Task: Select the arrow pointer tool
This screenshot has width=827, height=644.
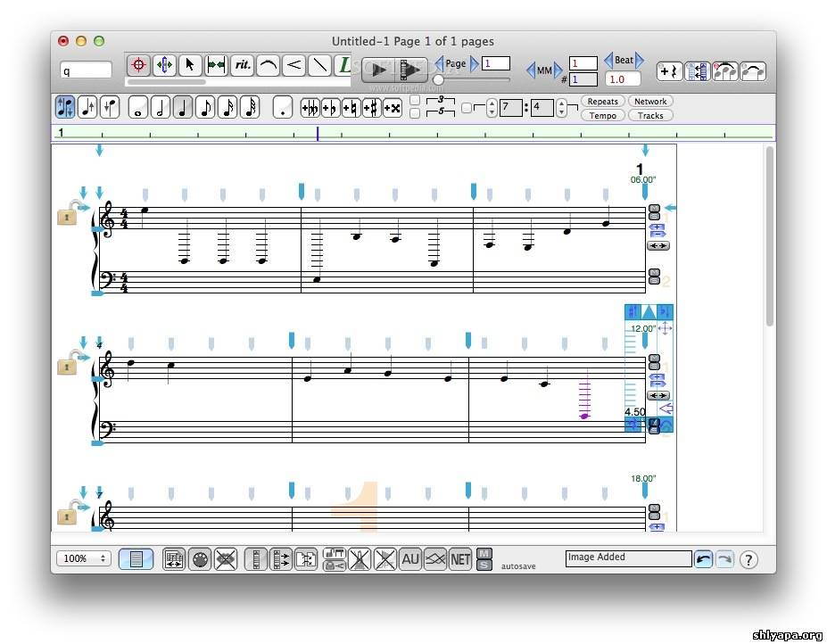Action: [189, 65]
